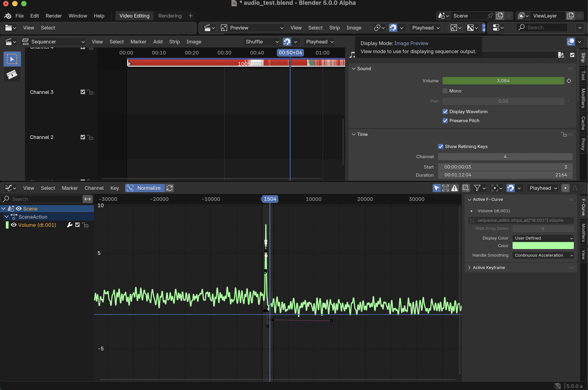The width and height of the screenshot is (588, 390).
Task: Open the Handle Smoothing dropdown
Action: [543, 255]
